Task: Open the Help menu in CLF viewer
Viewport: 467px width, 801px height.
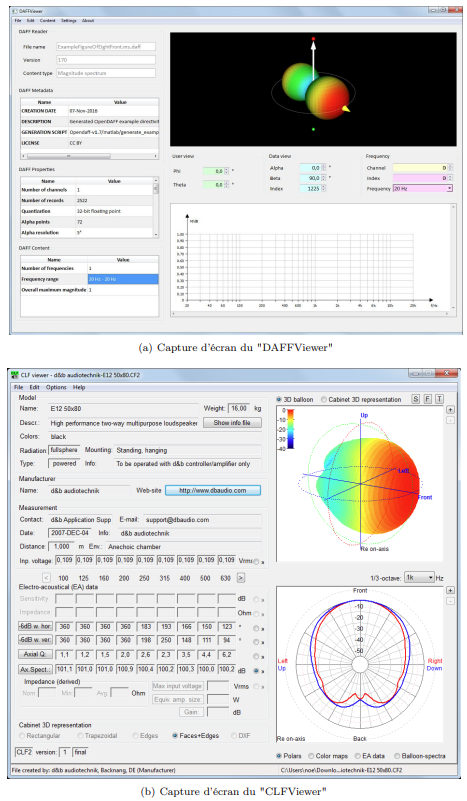Action: [x=79, y=387]
